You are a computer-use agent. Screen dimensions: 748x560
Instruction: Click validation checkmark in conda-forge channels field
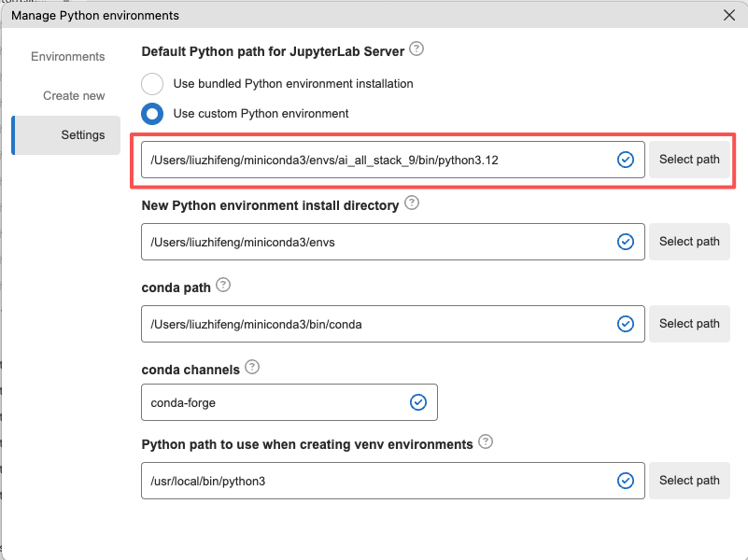coord(418,402)
